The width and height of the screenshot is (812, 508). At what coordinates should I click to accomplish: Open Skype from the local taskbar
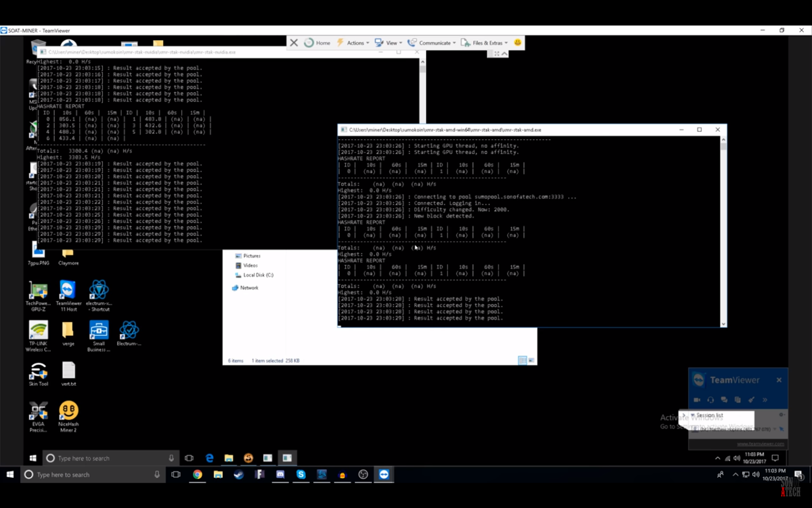click(301, 474)
